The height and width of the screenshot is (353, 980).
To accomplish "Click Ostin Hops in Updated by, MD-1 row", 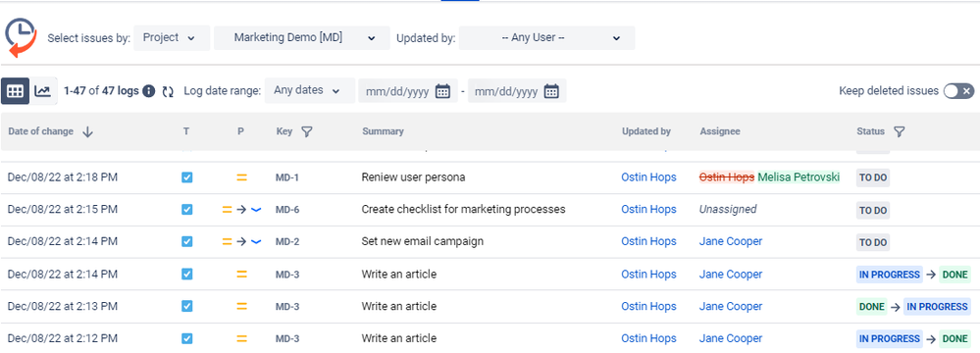I will 648,177.
